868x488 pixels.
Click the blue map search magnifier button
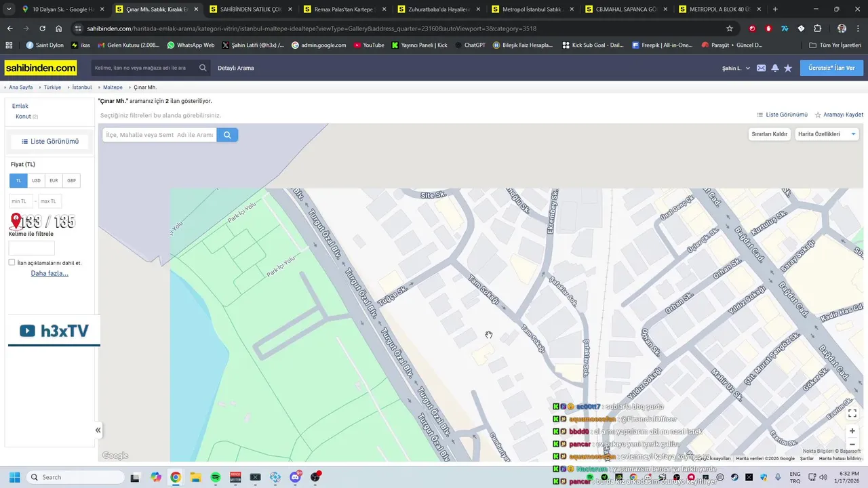(227, 135)
